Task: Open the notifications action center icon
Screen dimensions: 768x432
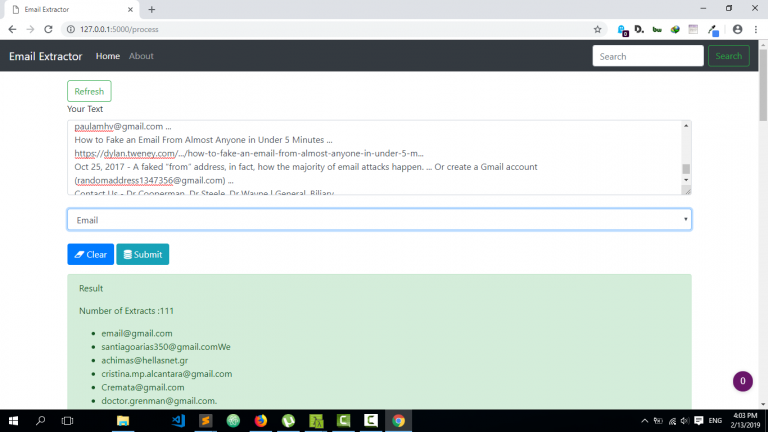Action: (699, 421)
